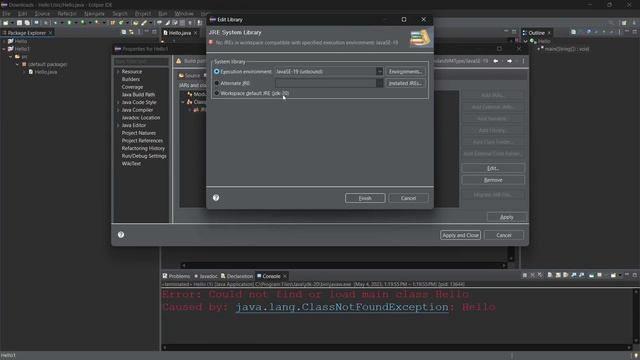The width and height of the screenshot is (640, 360).
Task: Click Apply and Close button
Action: [x=460, y=235]
